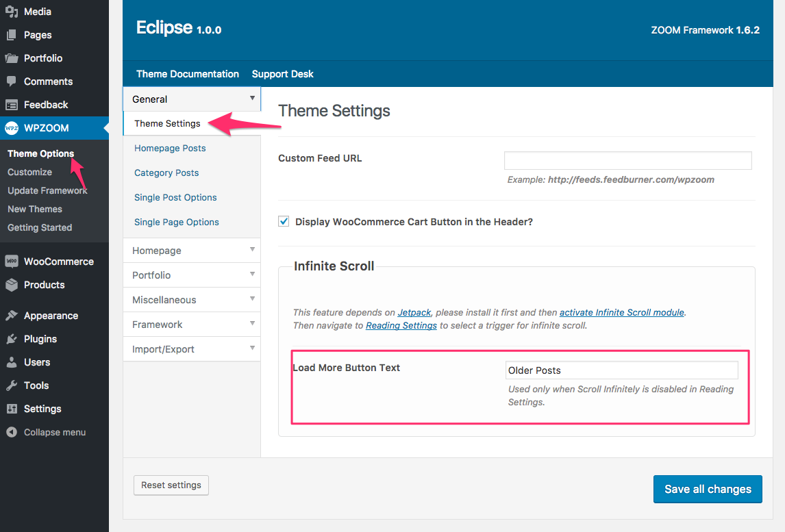Click the Portfolio folder icon
Image resolution: width=785 pixels, height=532 pixels.
12,58
